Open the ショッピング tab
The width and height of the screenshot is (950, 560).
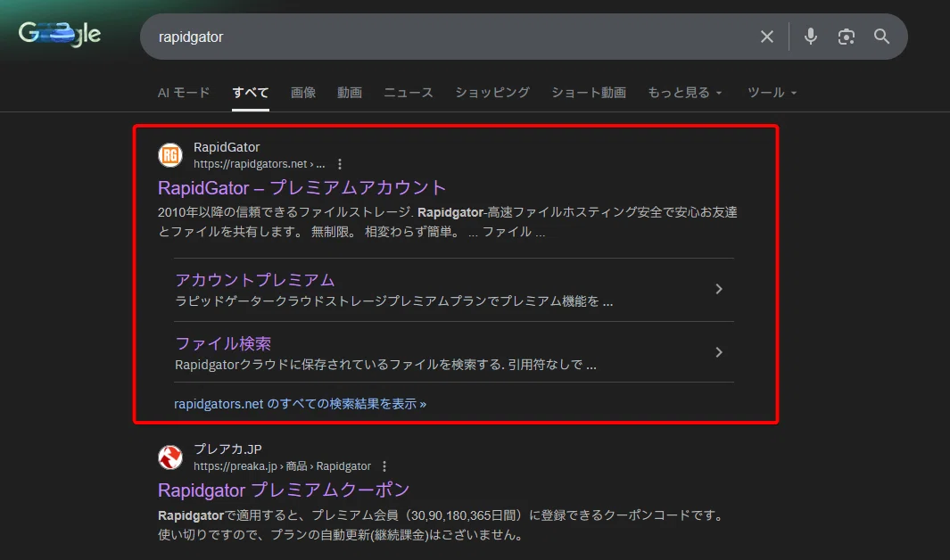click(492, 93)
